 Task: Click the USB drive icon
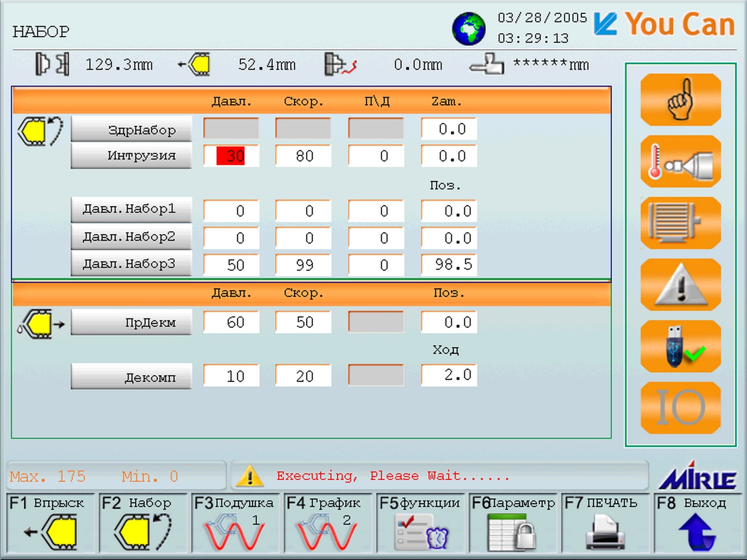coord(681,346)
